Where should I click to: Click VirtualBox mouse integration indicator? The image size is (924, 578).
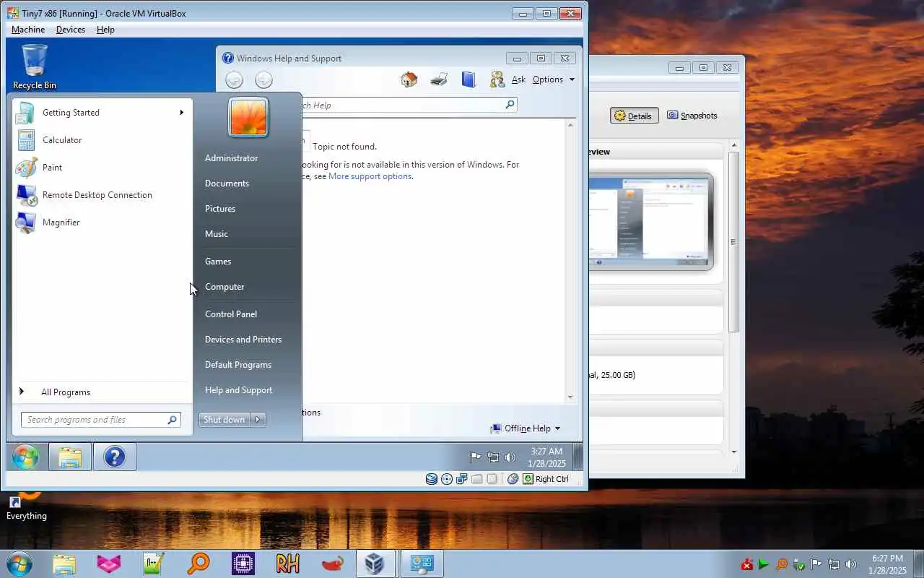point(513,479)
